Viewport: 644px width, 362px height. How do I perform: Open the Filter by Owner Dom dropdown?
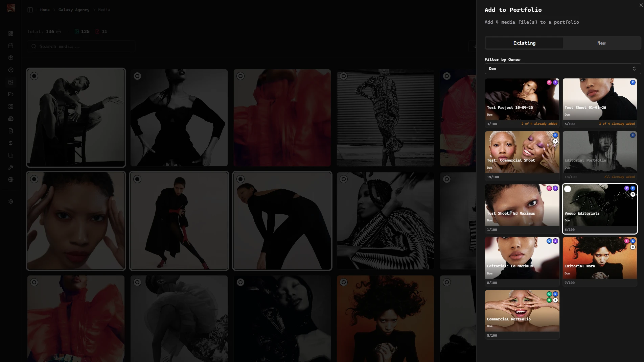click(x=562, y=69)
